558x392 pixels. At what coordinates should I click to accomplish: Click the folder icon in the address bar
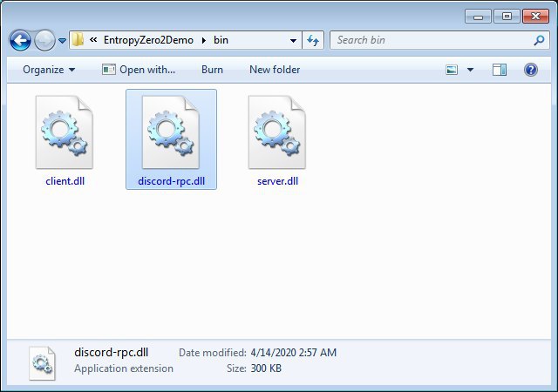coord(78,40)
